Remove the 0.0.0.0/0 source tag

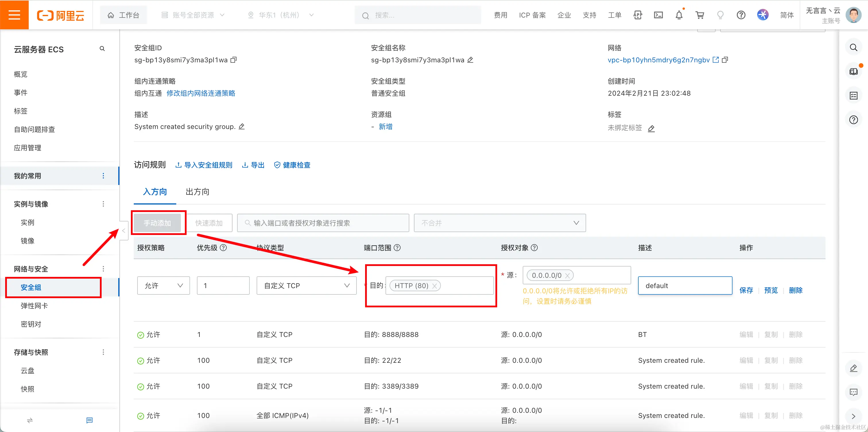(x=567, y=275)
